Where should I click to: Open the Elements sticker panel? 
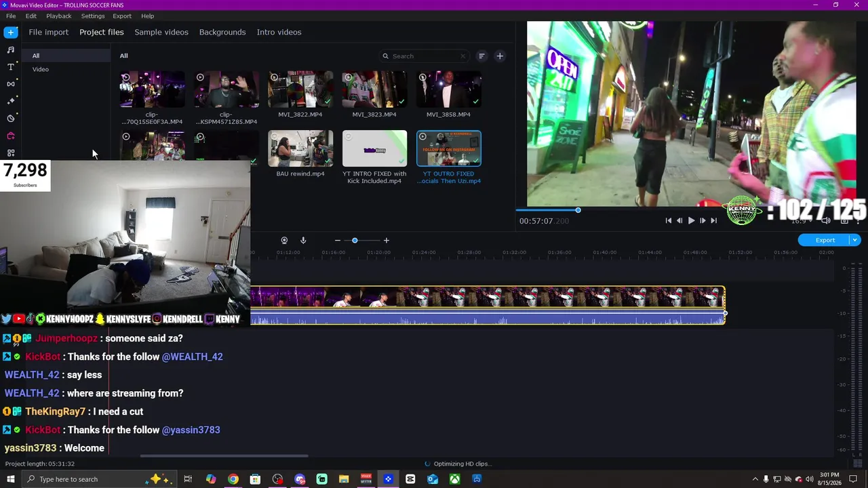(11, 118)
